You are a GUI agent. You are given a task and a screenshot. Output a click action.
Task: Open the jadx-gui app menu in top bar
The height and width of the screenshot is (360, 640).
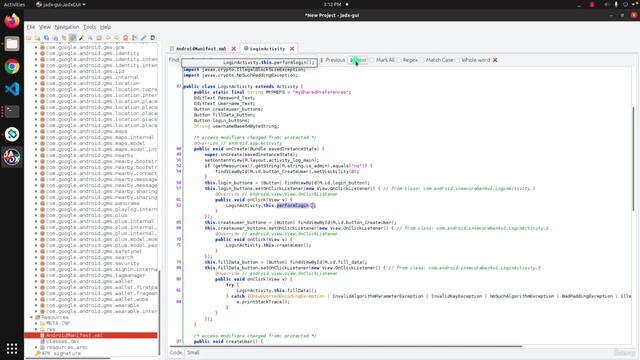point(61,4)
